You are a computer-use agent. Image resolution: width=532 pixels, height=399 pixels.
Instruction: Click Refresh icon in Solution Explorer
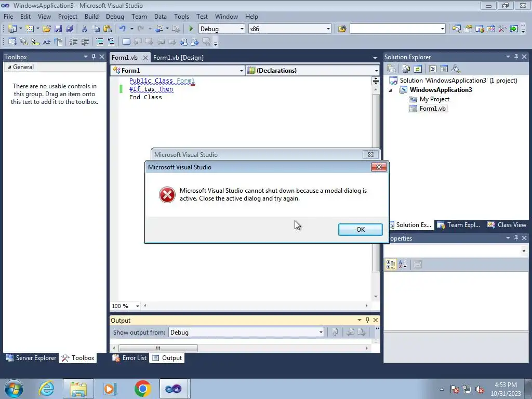(418, 69)
